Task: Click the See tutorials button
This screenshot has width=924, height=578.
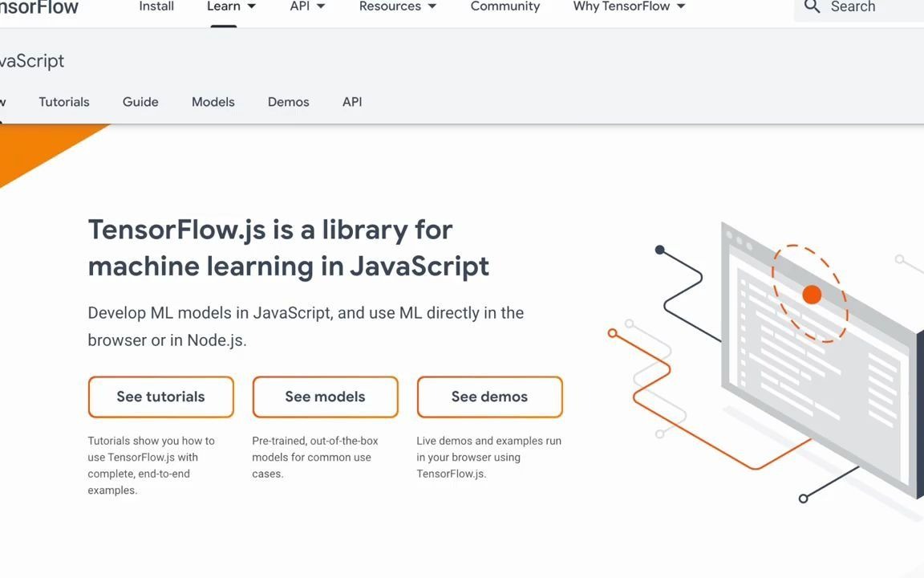Action: click(x=160, y=397)
